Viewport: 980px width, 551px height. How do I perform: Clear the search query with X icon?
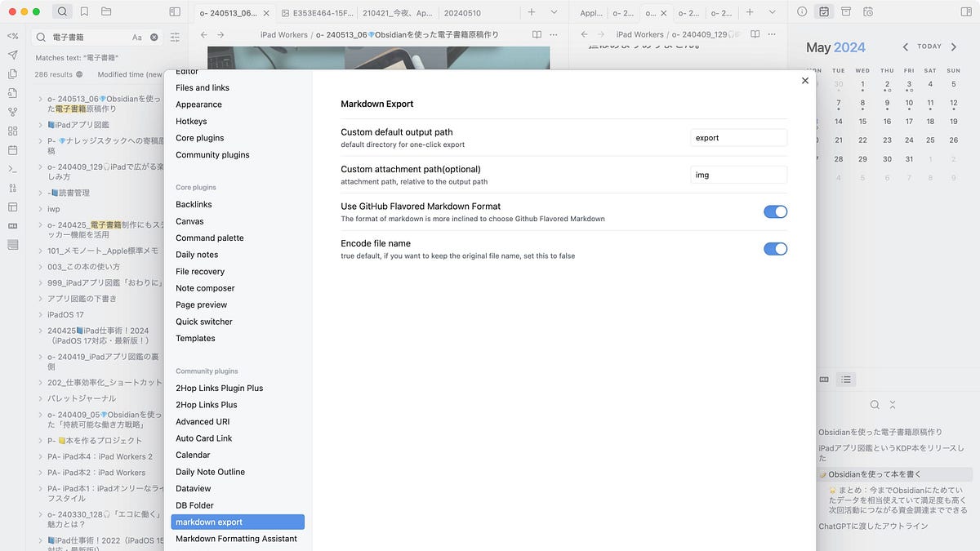154,37
